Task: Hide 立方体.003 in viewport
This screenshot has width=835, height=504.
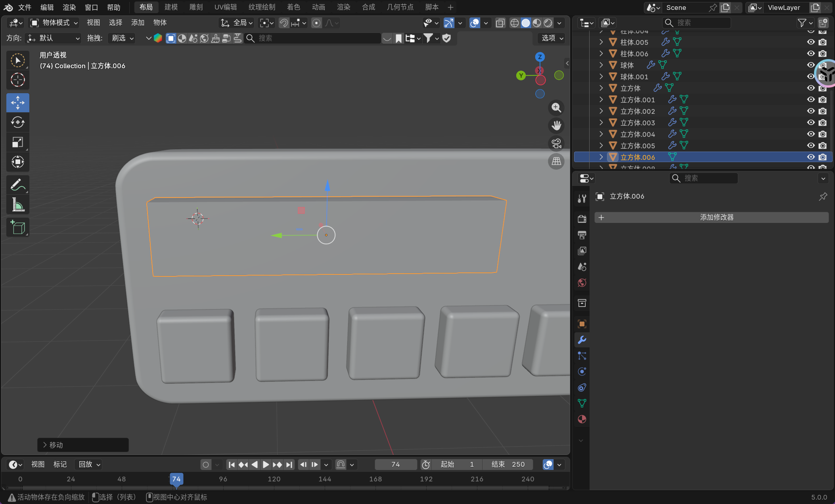Action: [811, 123]
